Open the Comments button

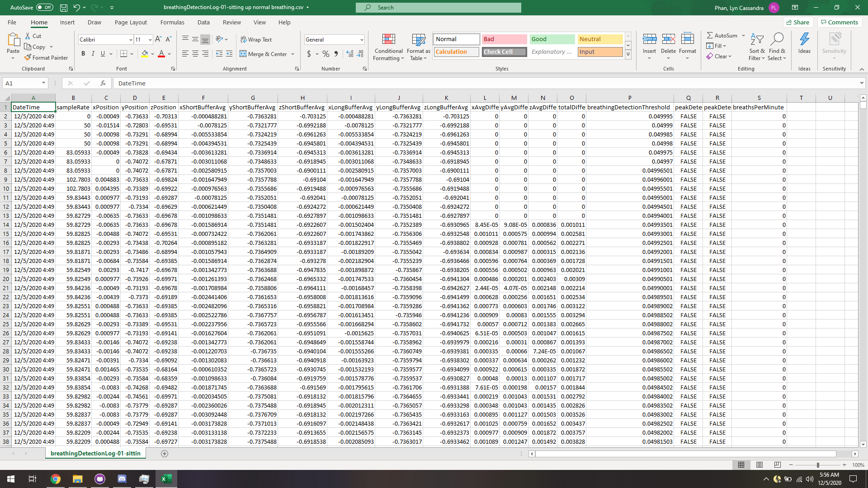840,22
